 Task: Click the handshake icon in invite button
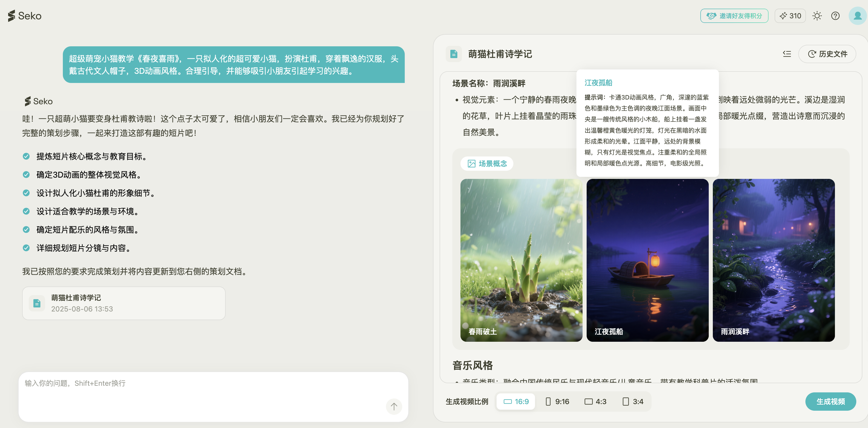pos(711,16)
